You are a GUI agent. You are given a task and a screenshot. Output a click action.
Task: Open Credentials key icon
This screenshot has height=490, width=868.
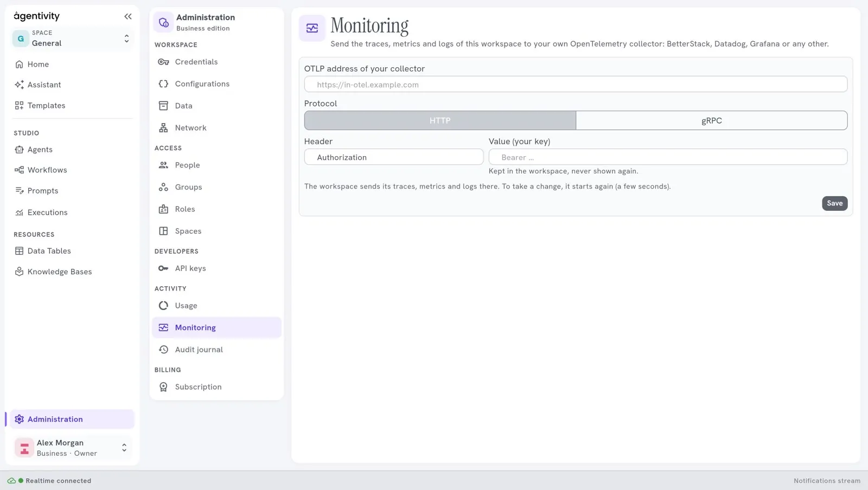tap(163, 62)
